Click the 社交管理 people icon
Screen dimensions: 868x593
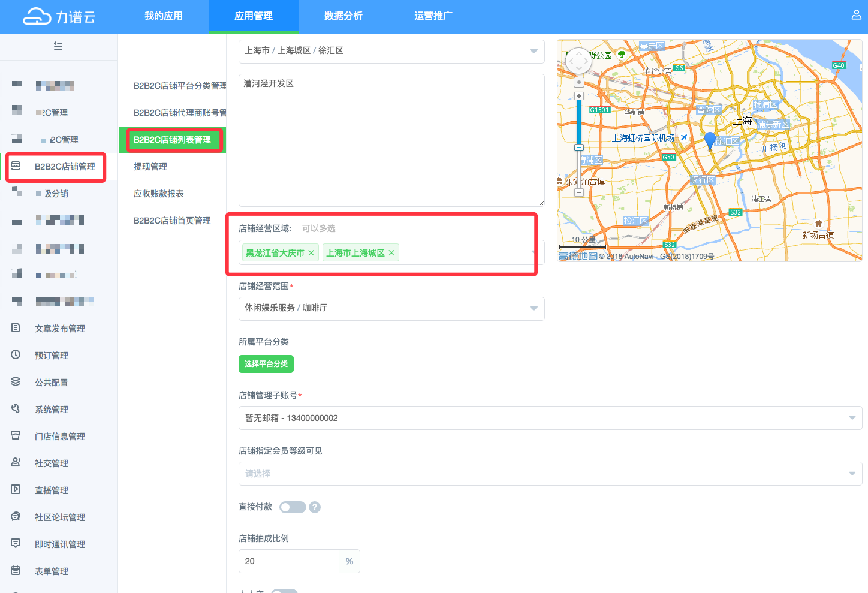point(16,462)
